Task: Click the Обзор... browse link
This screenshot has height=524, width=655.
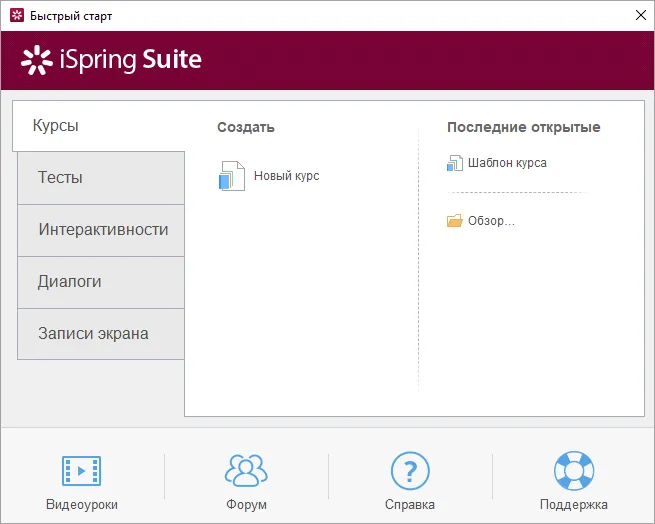Action: coord(491,221)
